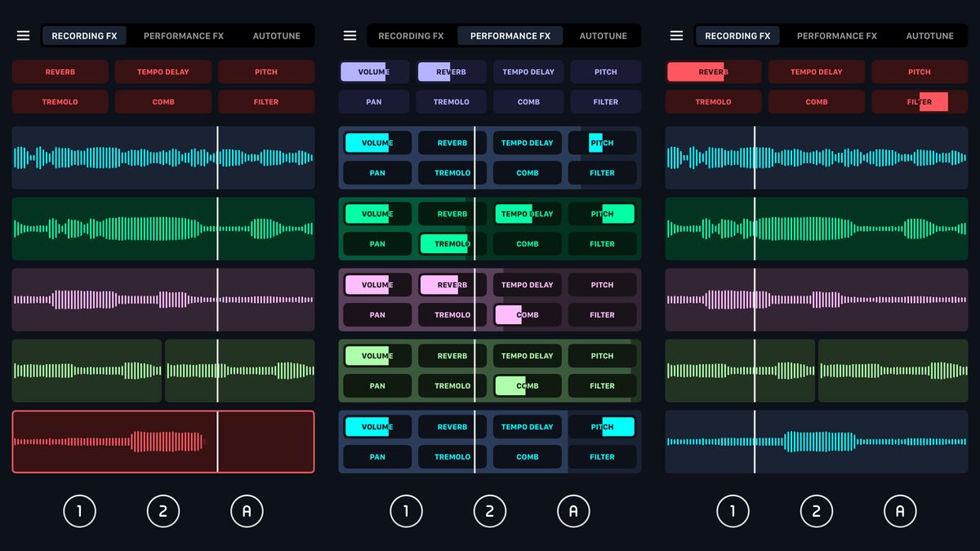Open the hamburger menu in the right panel
980x551 pixels.
676,35
